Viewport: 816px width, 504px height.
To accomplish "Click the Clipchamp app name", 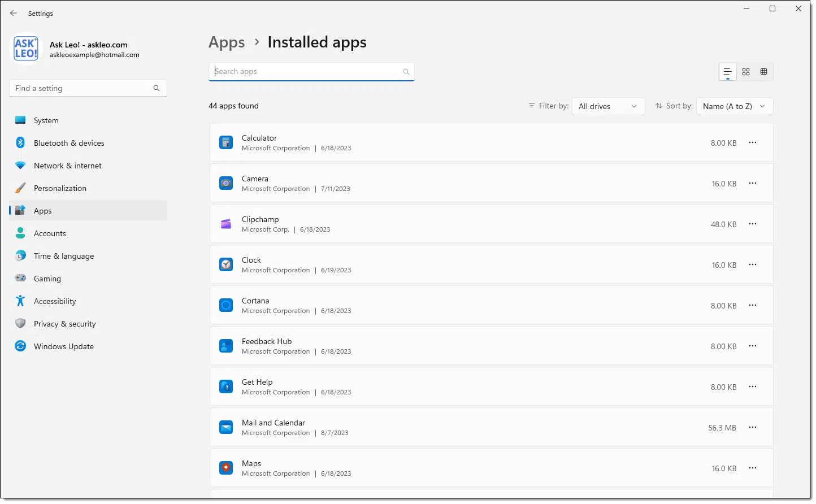I will [x=260, y=219].
